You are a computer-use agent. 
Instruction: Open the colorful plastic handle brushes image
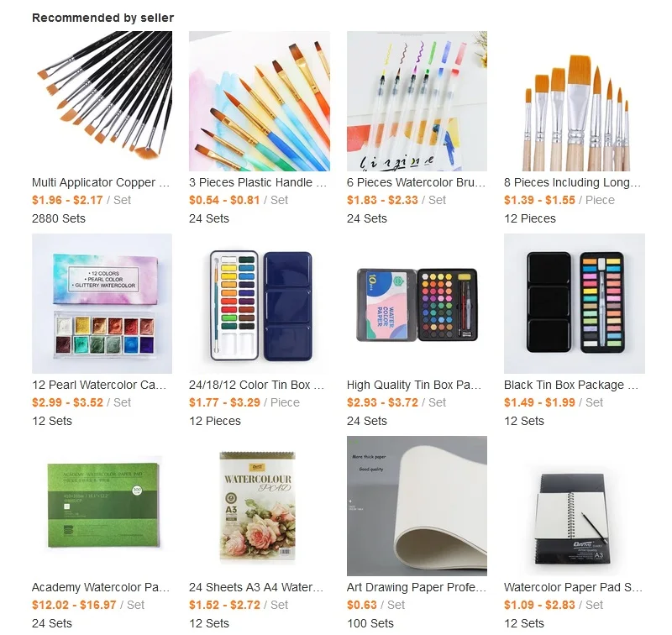click(x=260, y=101)
